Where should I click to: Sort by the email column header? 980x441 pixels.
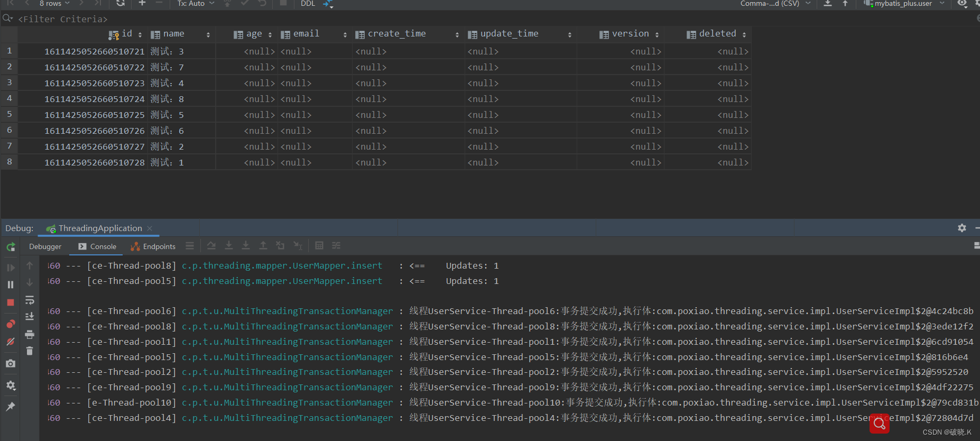pyautogui.click(x=314, y=34)
